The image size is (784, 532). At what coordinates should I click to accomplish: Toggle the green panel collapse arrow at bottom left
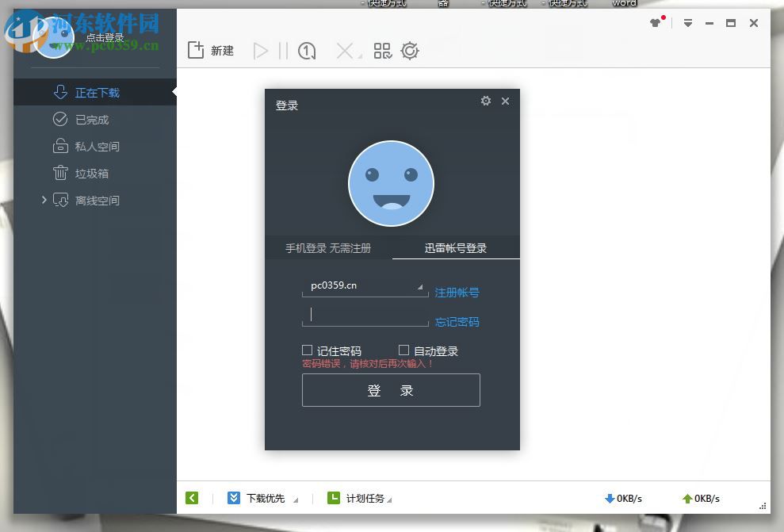(x=192, y=498)
